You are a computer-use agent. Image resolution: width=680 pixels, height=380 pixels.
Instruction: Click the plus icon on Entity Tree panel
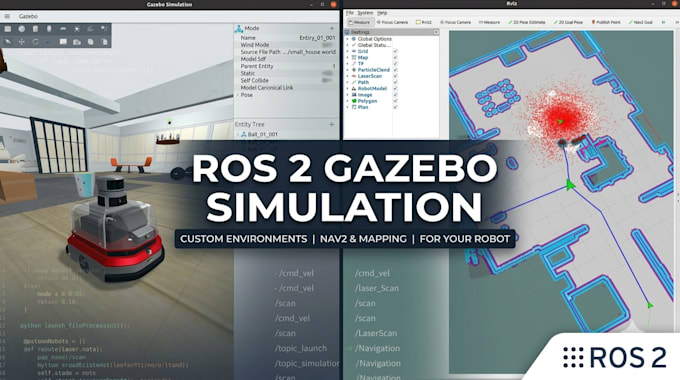[332, 124]
